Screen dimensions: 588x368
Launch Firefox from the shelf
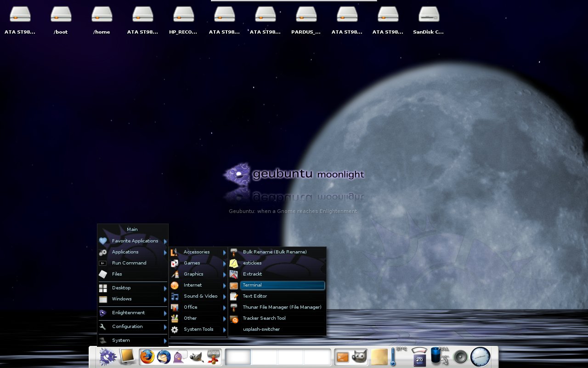[147, 356]
